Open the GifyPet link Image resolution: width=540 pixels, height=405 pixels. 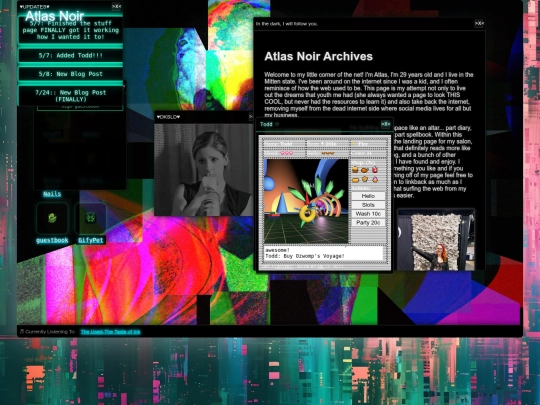[91, 240]
